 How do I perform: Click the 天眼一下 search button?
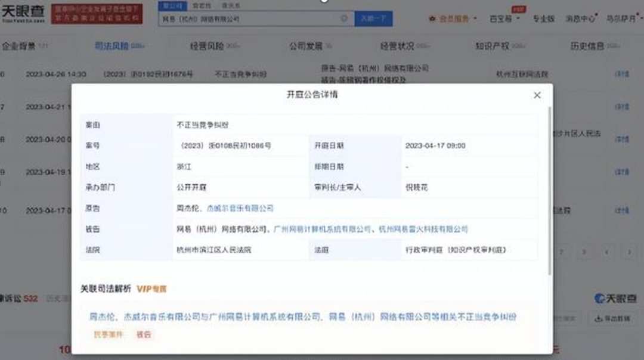pos(373,18)
